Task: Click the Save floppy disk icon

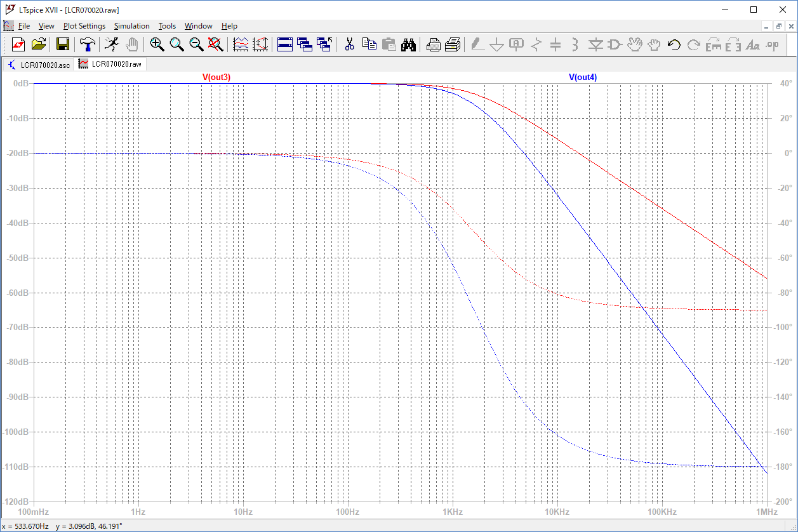Action: pyautogui.click(x=63, y=44)
